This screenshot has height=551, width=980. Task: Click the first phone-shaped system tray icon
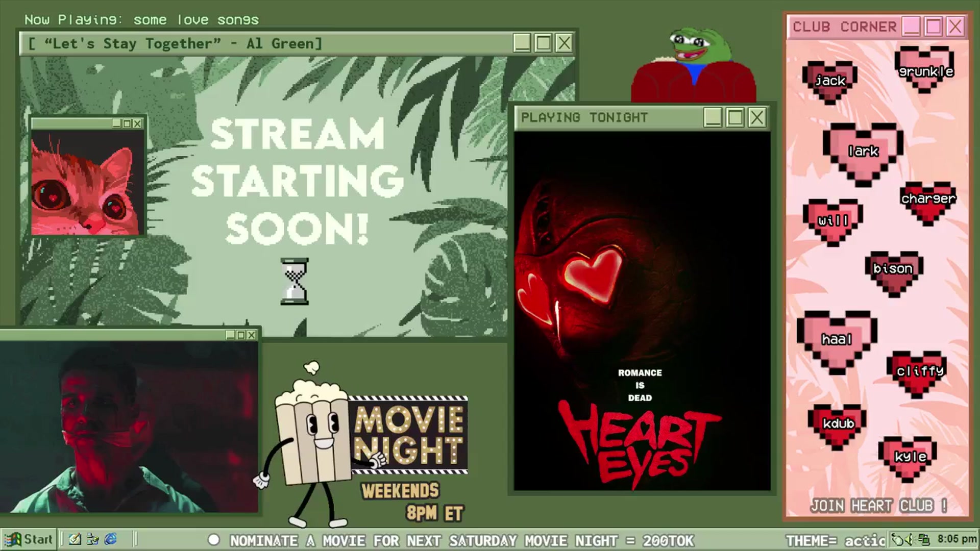898,539
